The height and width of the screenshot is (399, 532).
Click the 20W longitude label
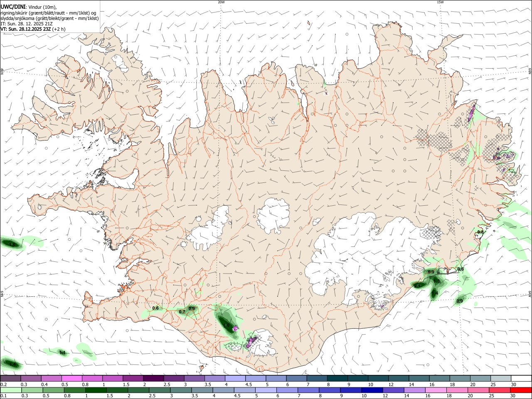221,2
